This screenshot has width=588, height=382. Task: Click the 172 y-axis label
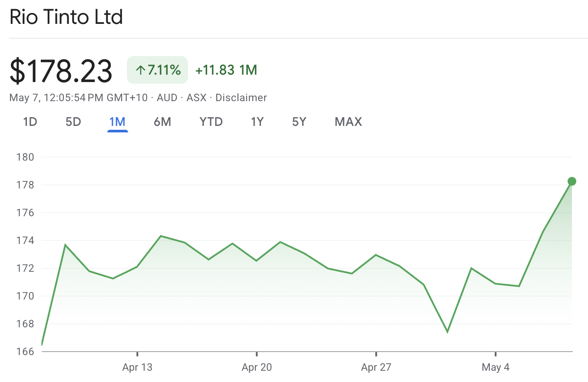[25, 268]
